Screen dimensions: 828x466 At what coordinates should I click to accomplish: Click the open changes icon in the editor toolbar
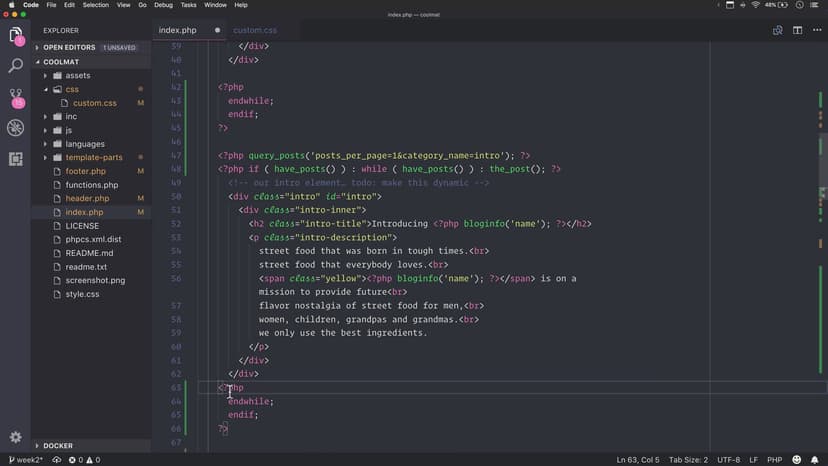[x=777, y=30]
